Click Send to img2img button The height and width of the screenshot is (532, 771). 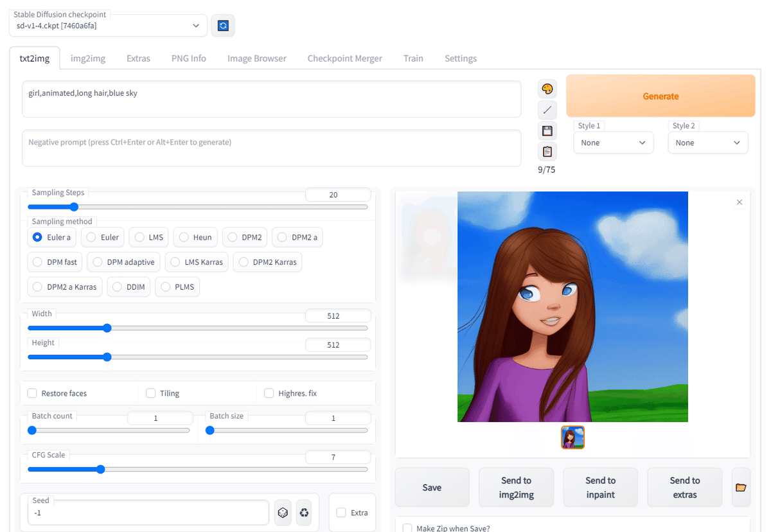(x=516, y=488)
